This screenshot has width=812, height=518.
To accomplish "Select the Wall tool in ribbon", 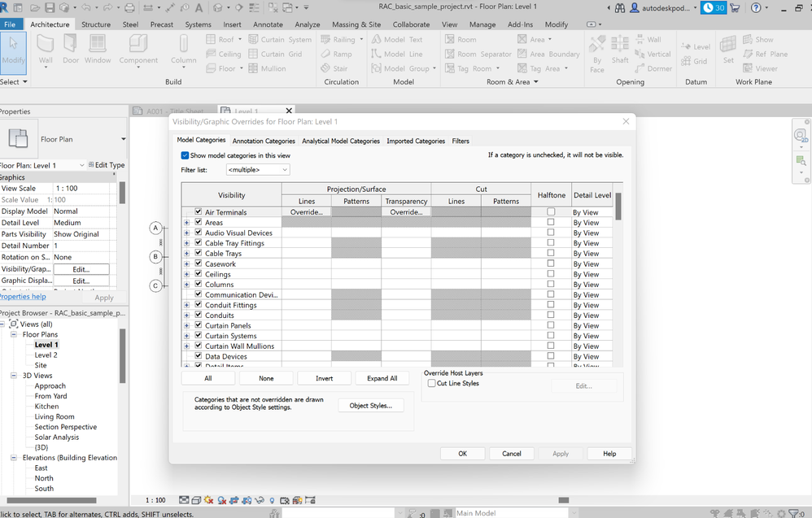I will click(46, 50).
